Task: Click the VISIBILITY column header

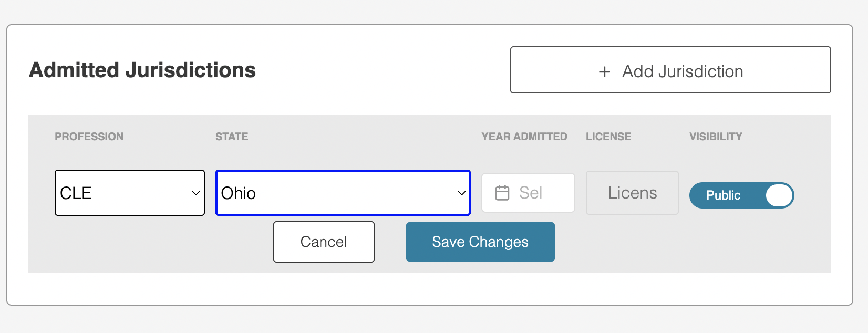Action: [716, 137]
